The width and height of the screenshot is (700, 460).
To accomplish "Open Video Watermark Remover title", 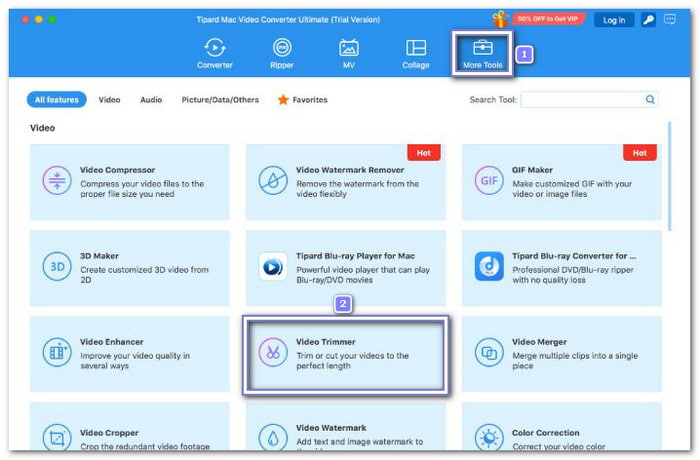I will 350,170.
